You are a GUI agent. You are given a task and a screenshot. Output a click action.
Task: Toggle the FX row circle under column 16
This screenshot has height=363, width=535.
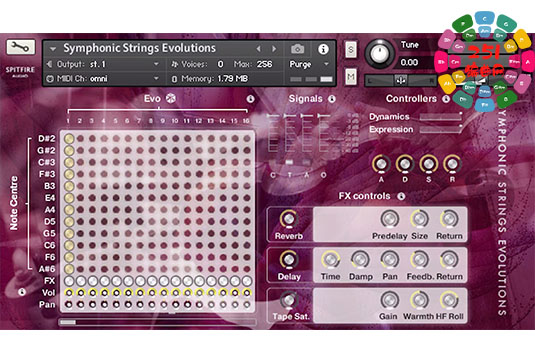click(247, 281)
